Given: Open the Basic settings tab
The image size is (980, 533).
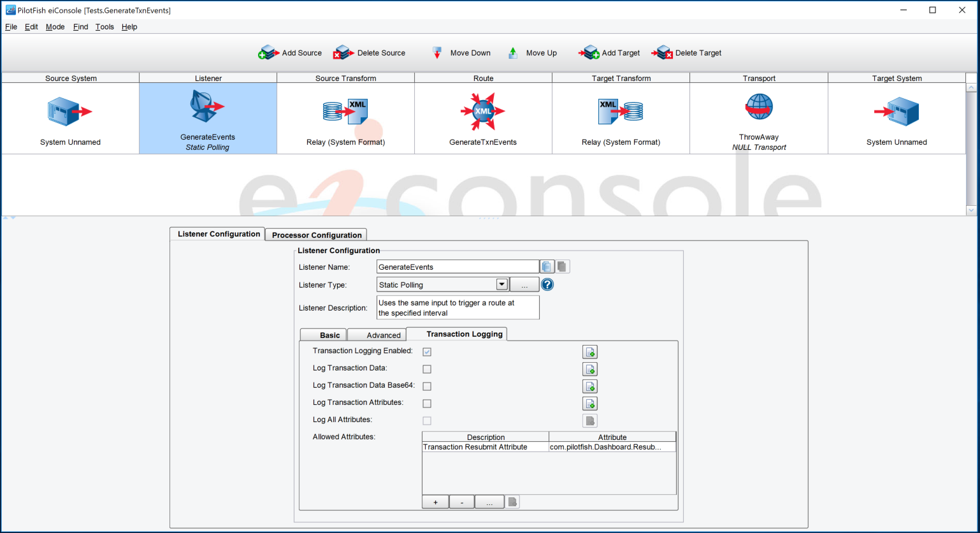Looking at the screenshot, I should click(x=324, y=335).
